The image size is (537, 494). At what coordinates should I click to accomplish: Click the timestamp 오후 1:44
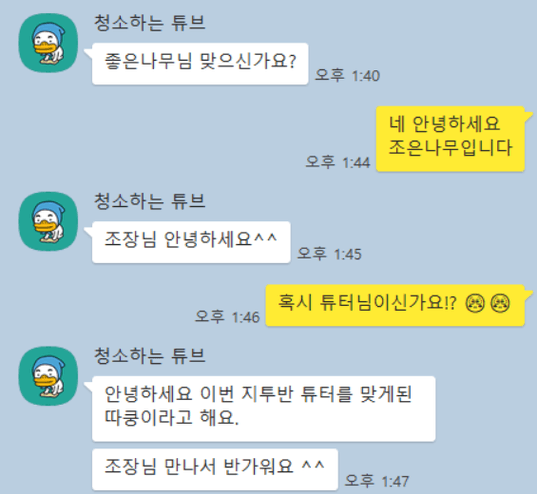(338, 162)
